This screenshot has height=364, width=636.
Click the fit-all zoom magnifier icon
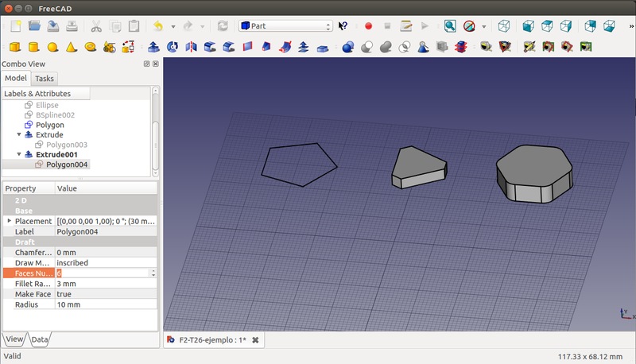[450, 26]
